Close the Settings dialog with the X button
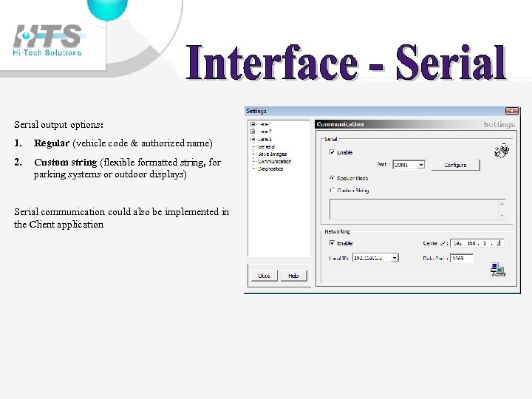 [x=511, y=111]
